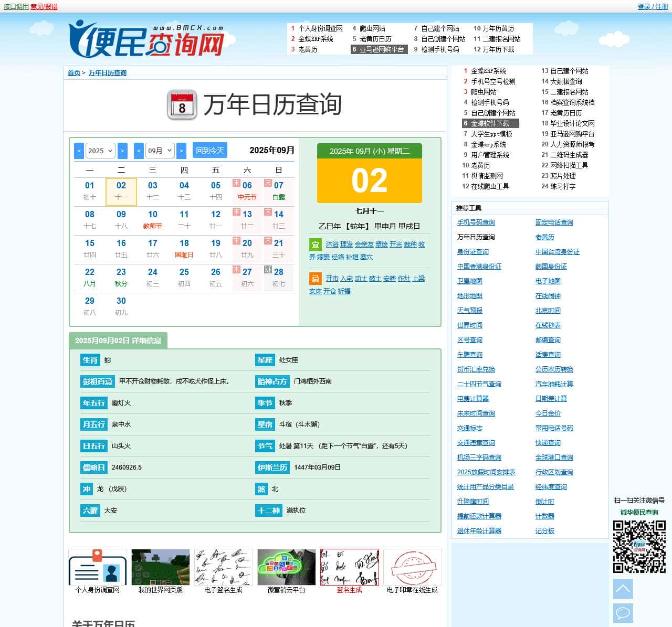Click the calendar icon beside page title
The height and width of the screenshot is (627, 672).
[x=182, y=104]
